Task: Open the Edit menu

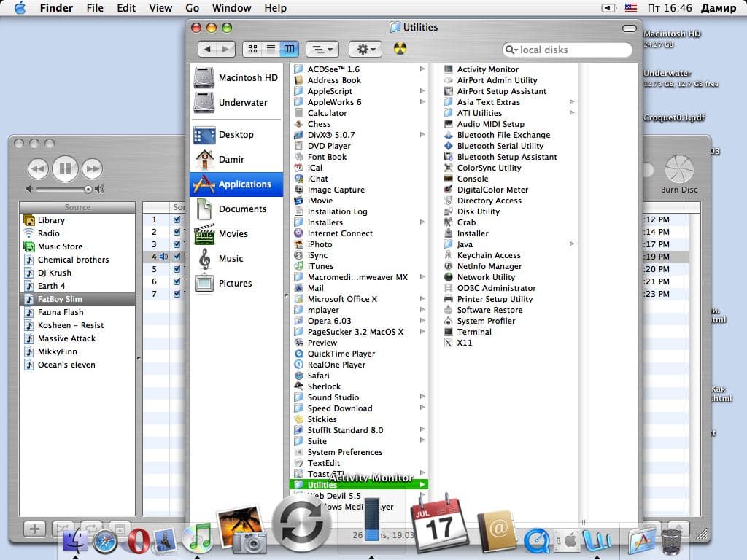Action: click(x=126, y=8)
